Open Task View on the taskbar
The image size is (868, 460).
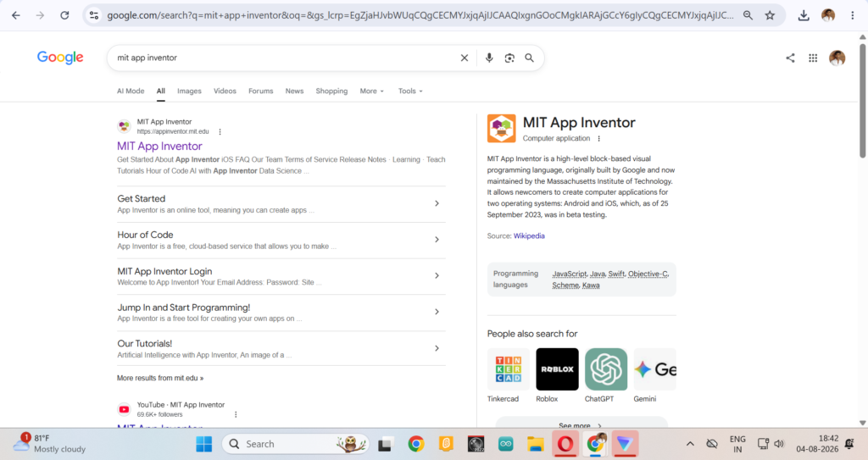coord(386,444)
